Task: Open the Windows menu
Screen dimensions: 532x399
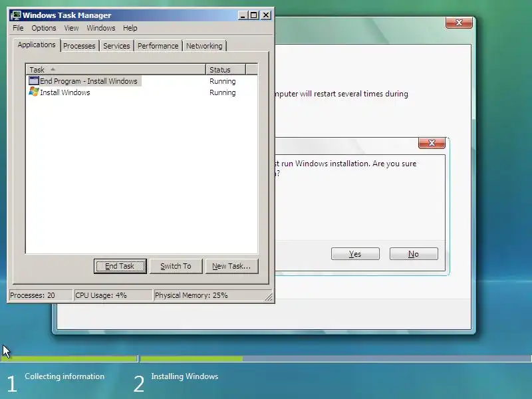Action: click(101, 28)
